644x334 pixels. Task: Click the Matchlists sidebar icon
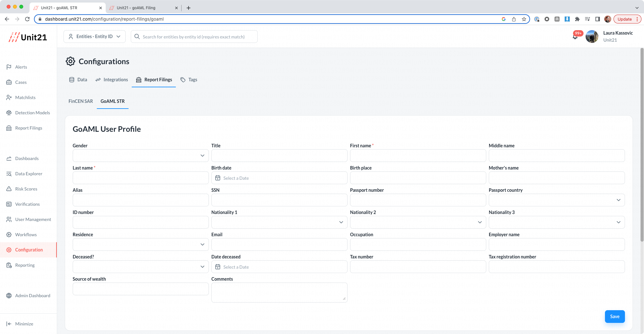pos(9,97)
